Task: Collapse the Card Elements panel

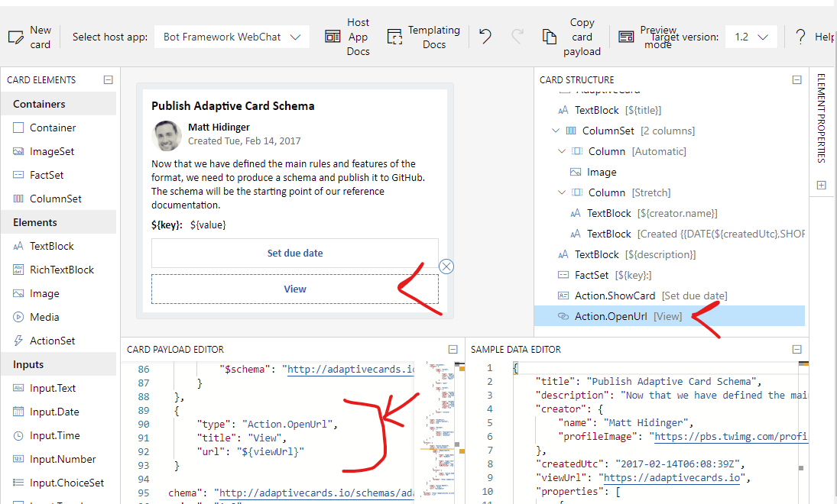Action: pos(108,79)
